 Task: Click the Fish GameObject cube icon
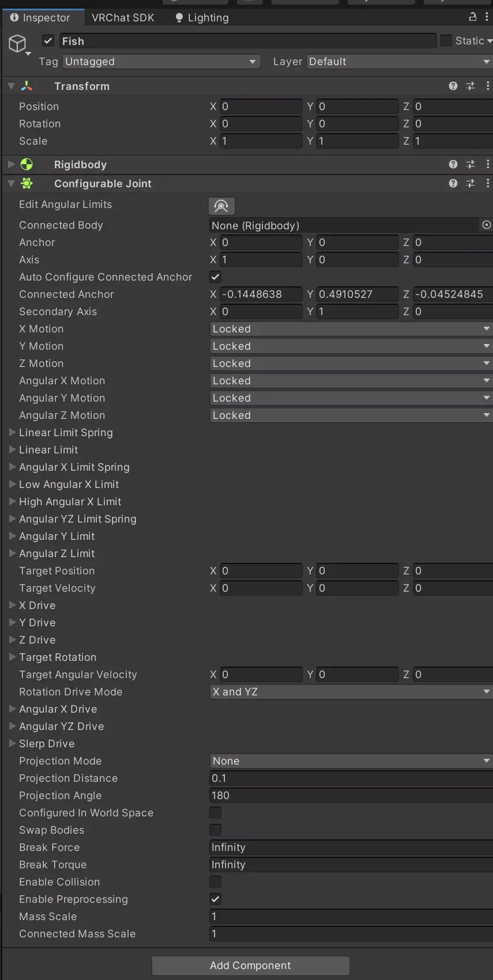18,43
